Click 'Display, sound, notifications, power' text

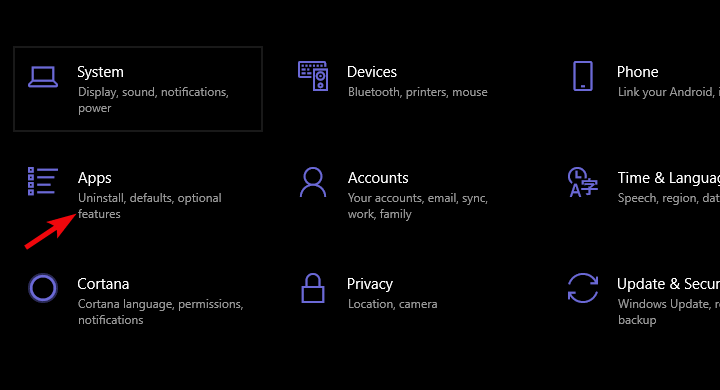[x=153, y=100]
